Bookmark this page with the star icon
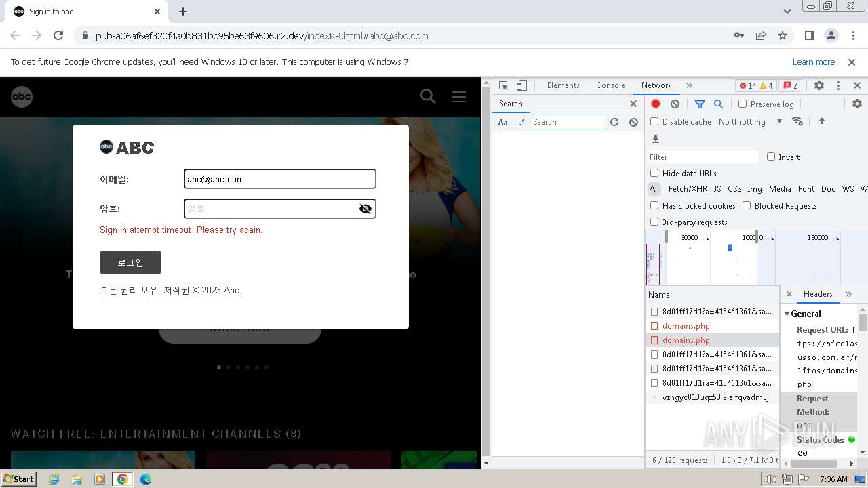The height and width of the screenshot is (488, 868). 783,35
